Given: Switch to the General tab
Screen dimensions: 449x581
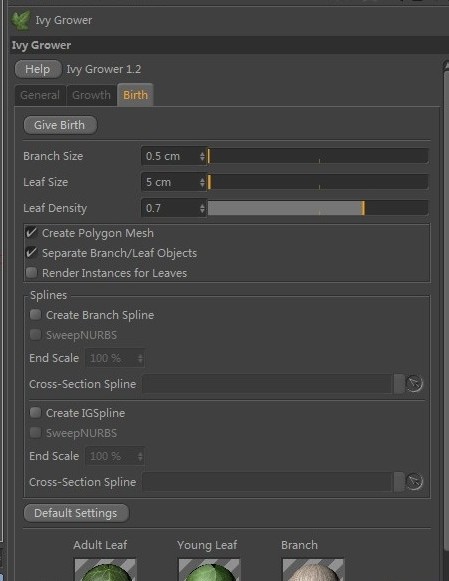Looking at the screenshot, I should coord(40,95).
